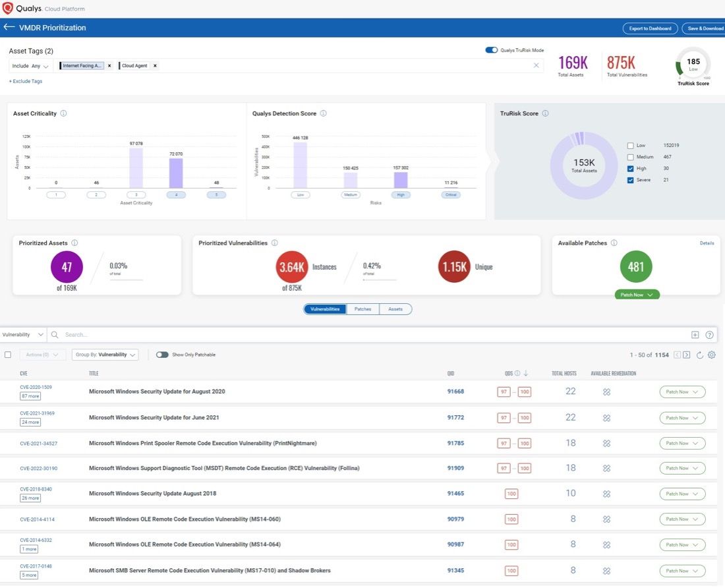Sort by QDS descending arrow
725x588 pixels.
pyautogui.click(x=526, y=374)
